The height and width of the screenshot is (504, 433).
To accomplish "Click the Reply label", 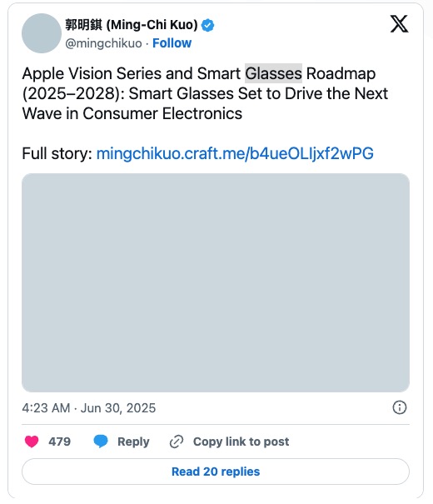I will pyautogui.click(x=133, y=442).
